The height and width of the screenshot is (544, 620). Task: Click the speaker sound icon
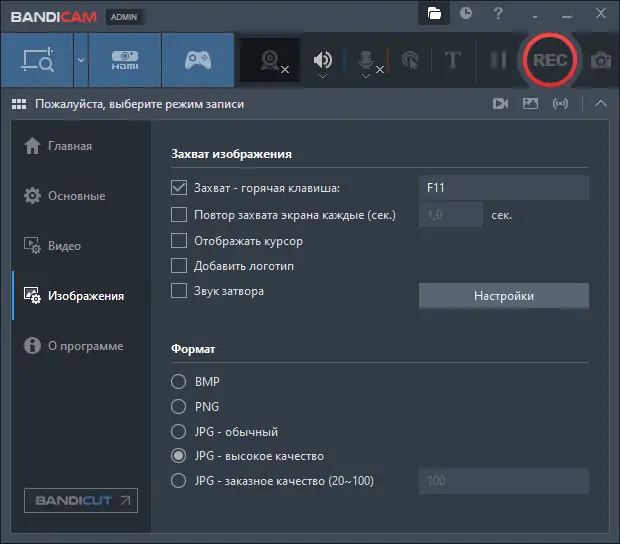pos(323,59)
